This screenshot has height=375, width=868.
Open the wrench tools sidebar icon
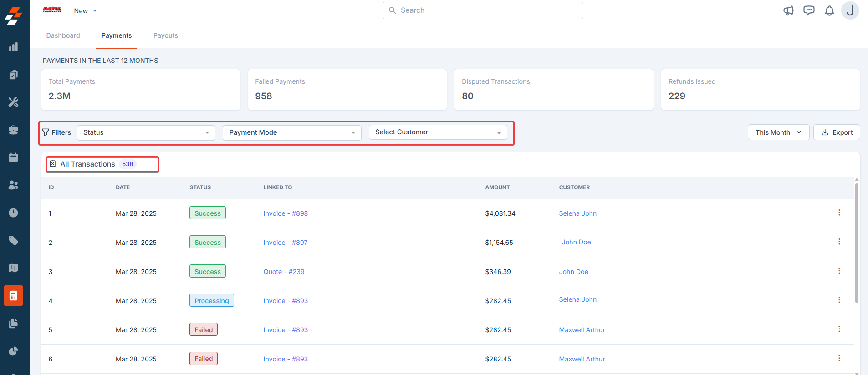[x=14, y=102]
